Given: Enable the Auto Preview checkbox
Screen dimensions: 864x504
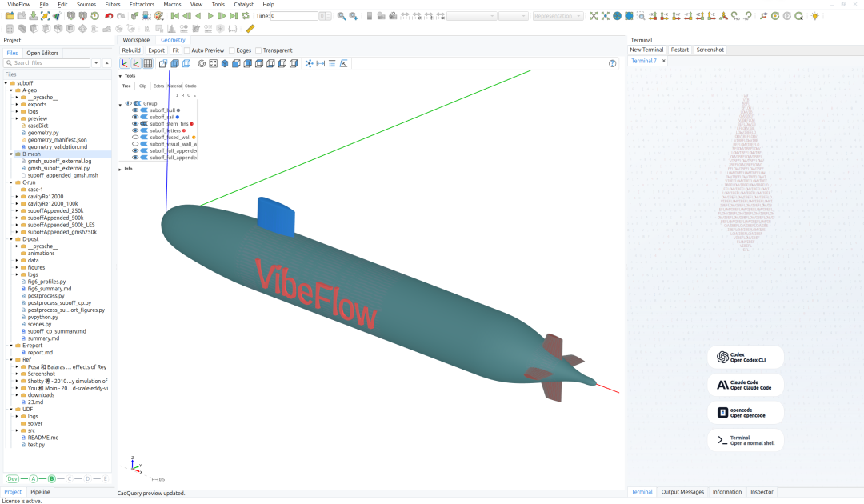Looking at the screenshot, I should 186,50.
